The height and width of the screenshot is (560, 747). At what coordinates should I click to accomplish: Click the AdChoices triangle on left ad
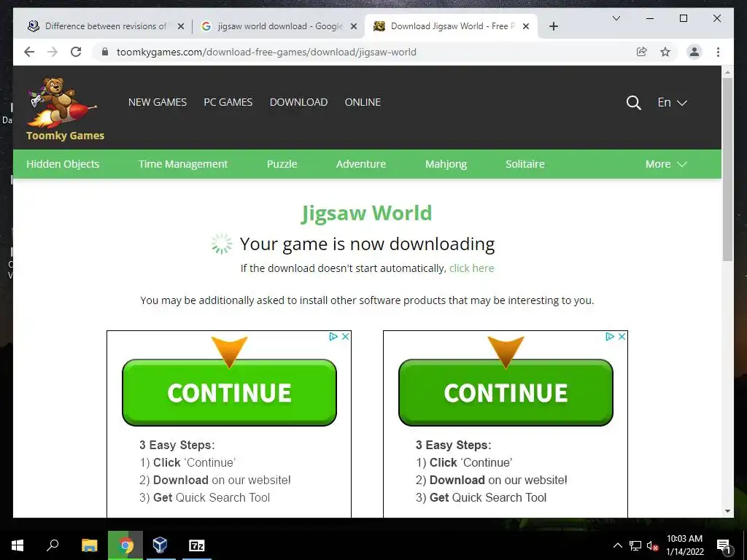[333, 336]
